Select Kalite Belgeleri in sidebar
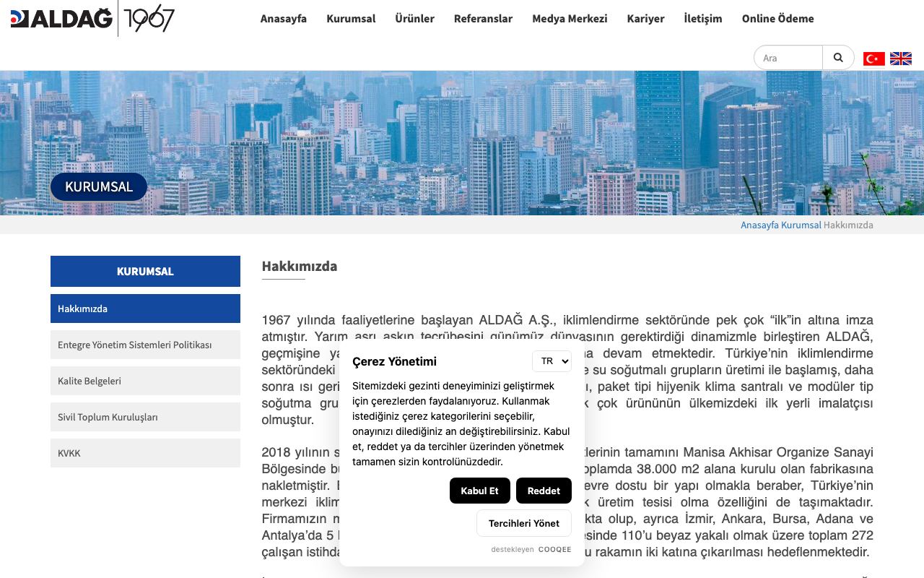 (145, 381)
